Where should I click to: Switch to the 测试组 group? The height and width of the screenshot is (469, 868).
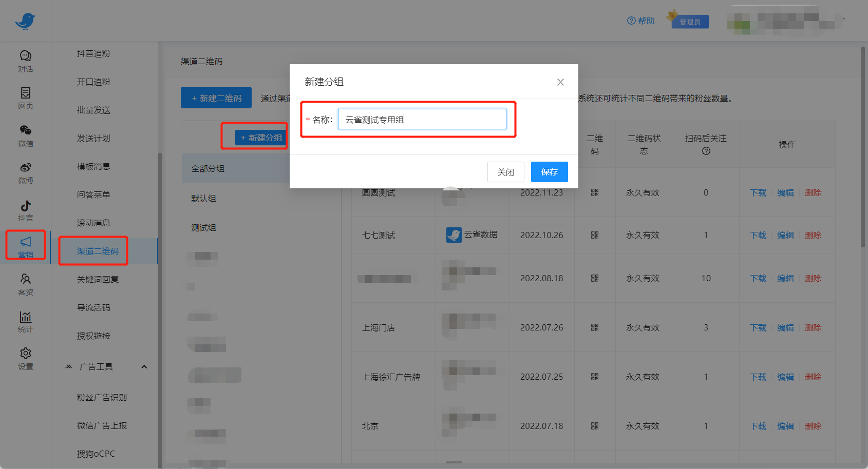[x=203, y=227]
